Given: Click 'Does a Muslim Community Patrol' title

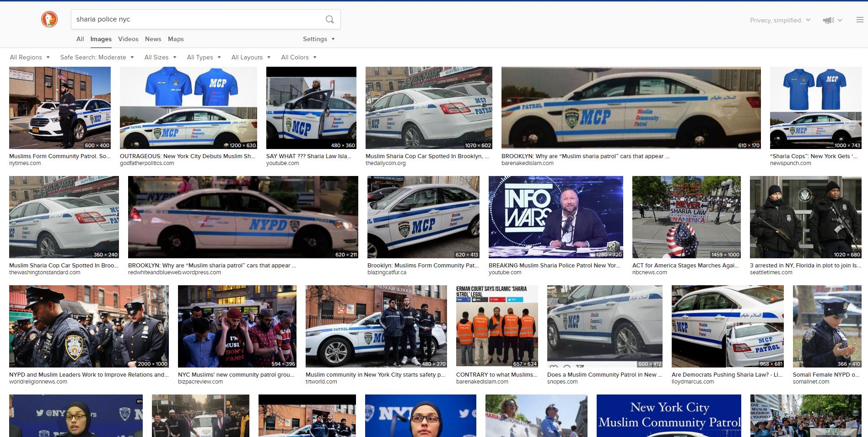Looking at the screenshot, I should point(604,374).
